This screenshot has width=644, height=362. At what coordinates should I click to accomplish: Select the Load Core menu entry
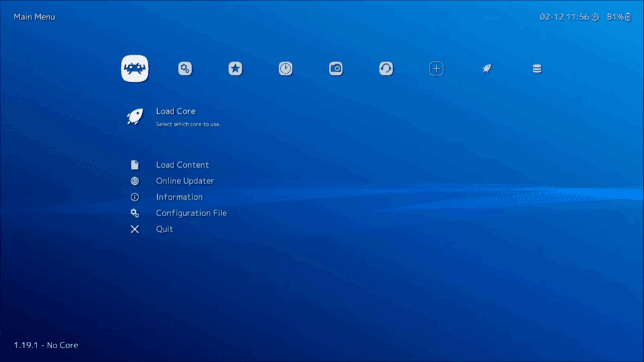coord(175,111)
